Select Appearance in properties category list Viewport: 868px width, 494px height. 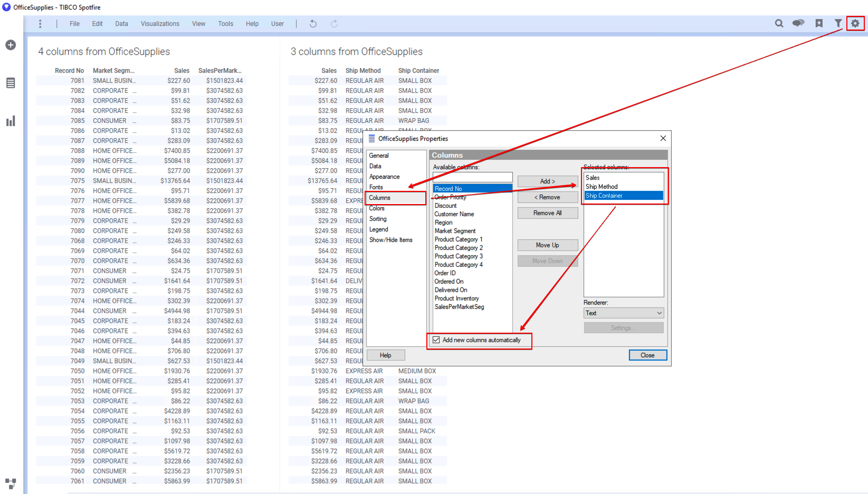(384, 177)
